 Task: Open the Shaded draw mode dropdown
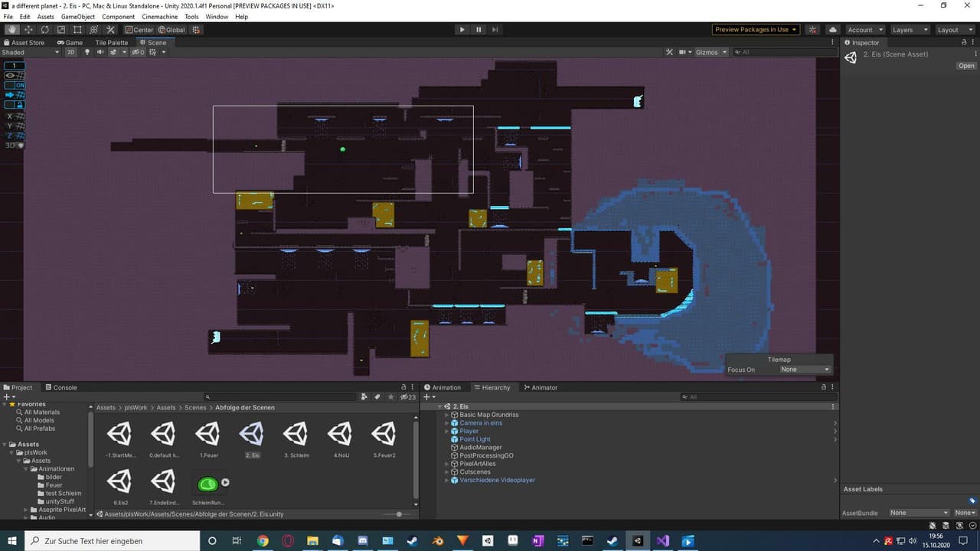[31, 52]
